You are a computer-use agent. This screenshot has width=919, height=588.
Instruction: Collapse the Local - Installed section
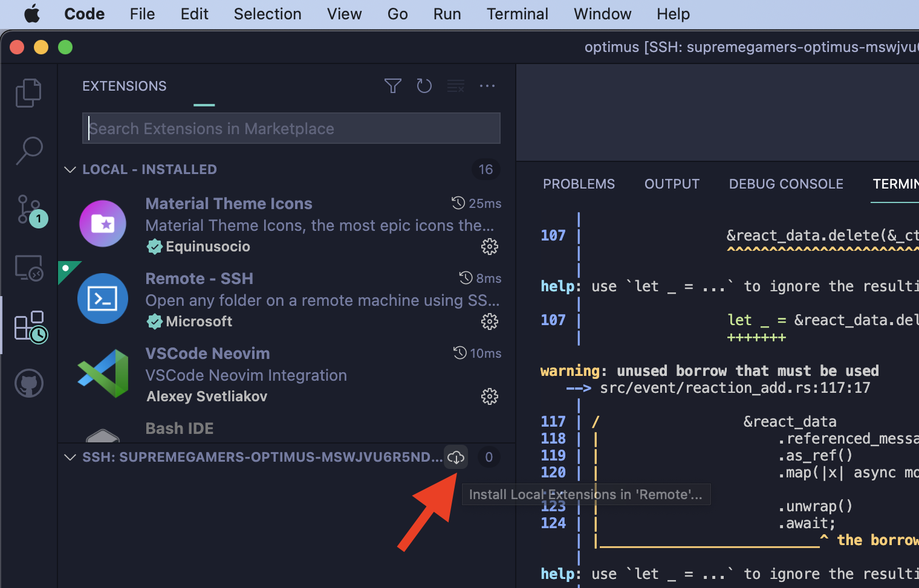point(70,170)
